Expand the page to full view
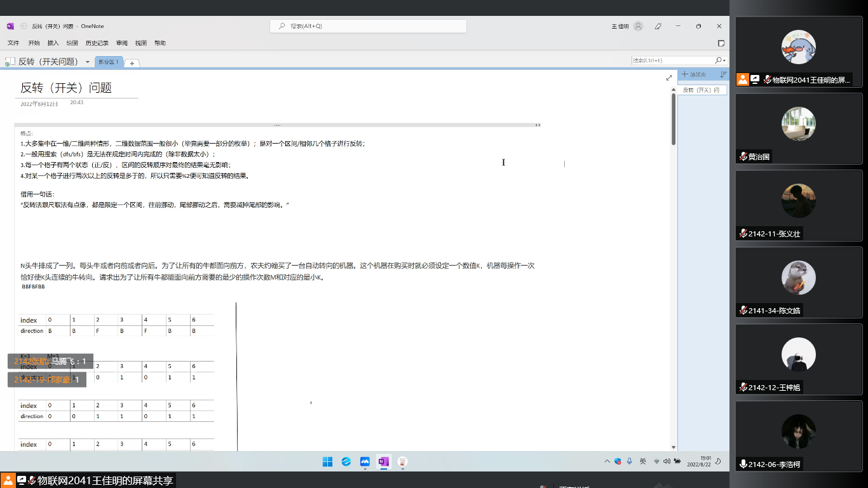 (x=669, y=78)
